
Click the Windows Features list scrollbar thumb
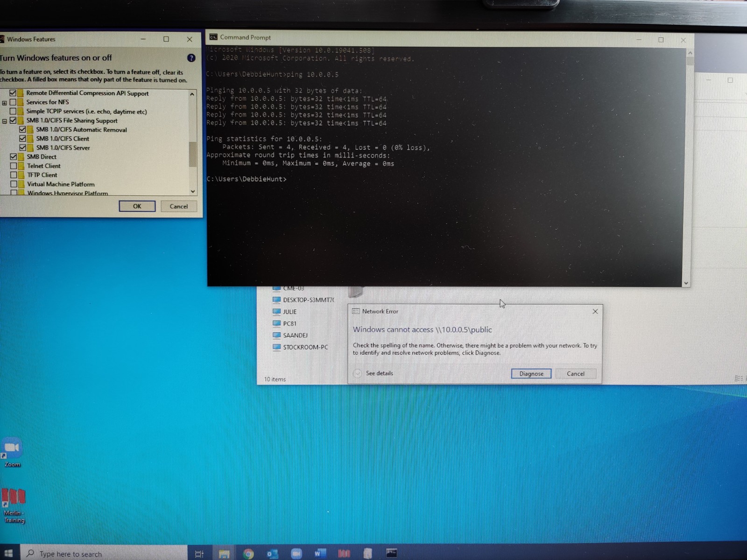point(192,154)
